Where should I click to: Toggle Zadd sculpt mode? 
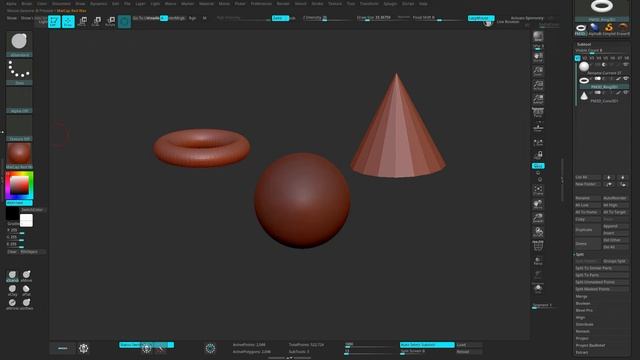pyautogui.click(x=280, y=18)
